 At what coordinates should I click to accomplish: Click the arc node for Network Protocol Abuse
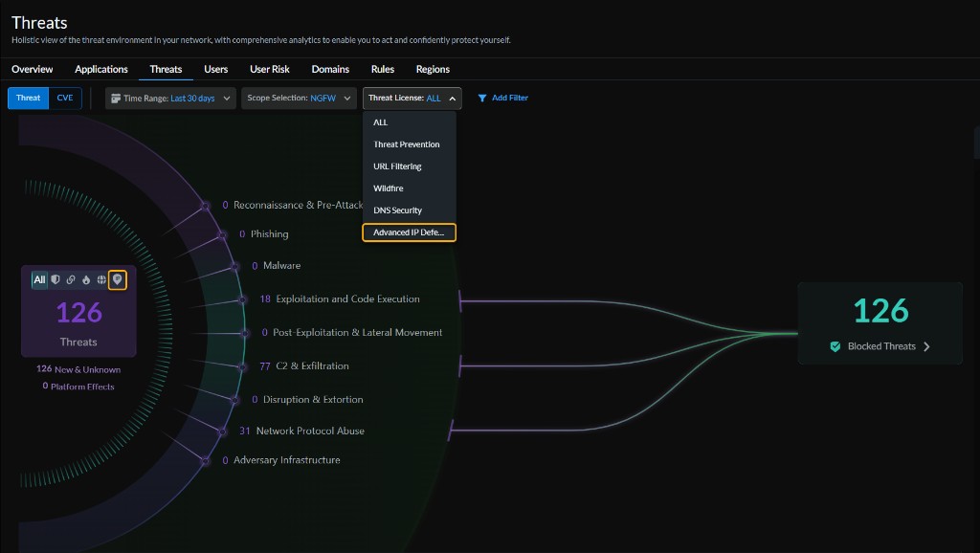[222, 431]
